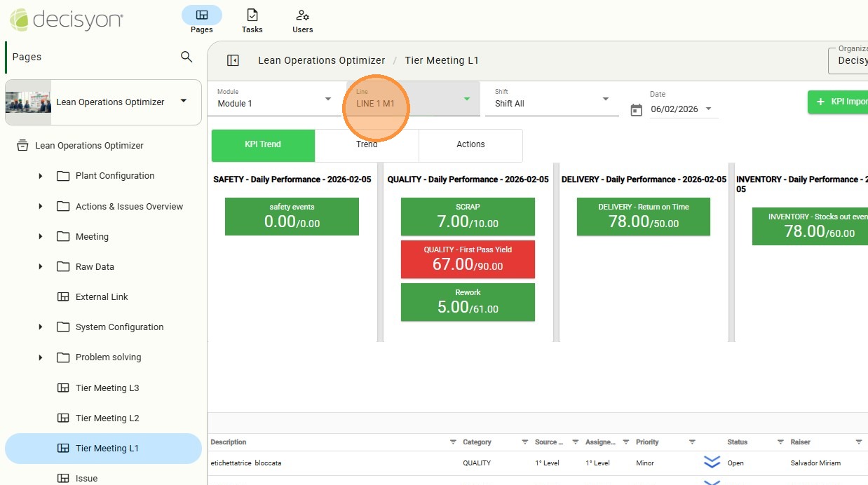Switch to the Trend tab

pos(367,145)
